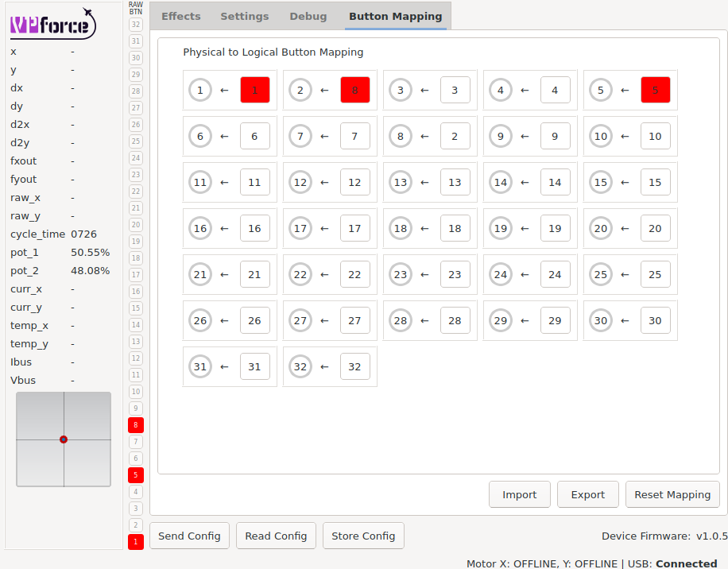This screenshot has height=569, width=728.
Task: Click the red dot in the XY position pad
Action: [64, 438]
